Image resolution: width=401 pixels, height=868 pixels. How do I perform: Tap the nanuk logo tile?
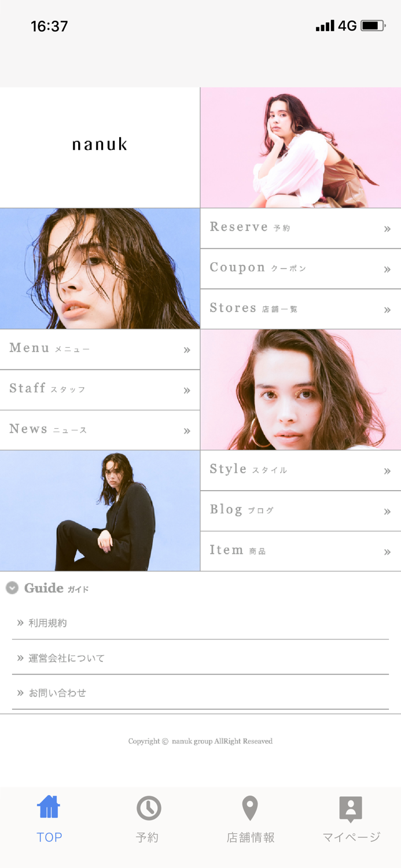pos(100,148)
